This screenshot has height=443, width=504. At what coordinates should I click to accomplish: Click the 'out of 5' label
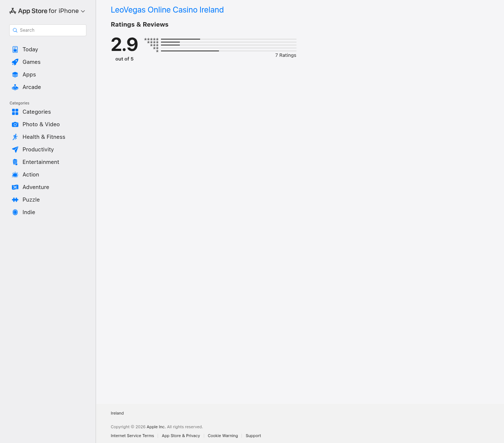124,59
